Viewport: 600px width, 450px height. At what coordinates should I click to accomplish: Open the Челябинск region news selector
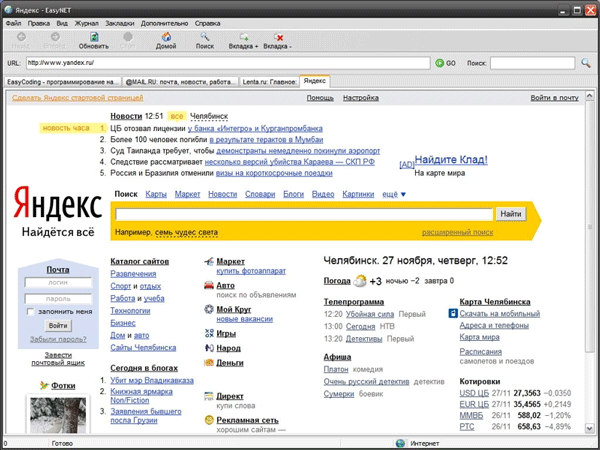pos(209,116)
